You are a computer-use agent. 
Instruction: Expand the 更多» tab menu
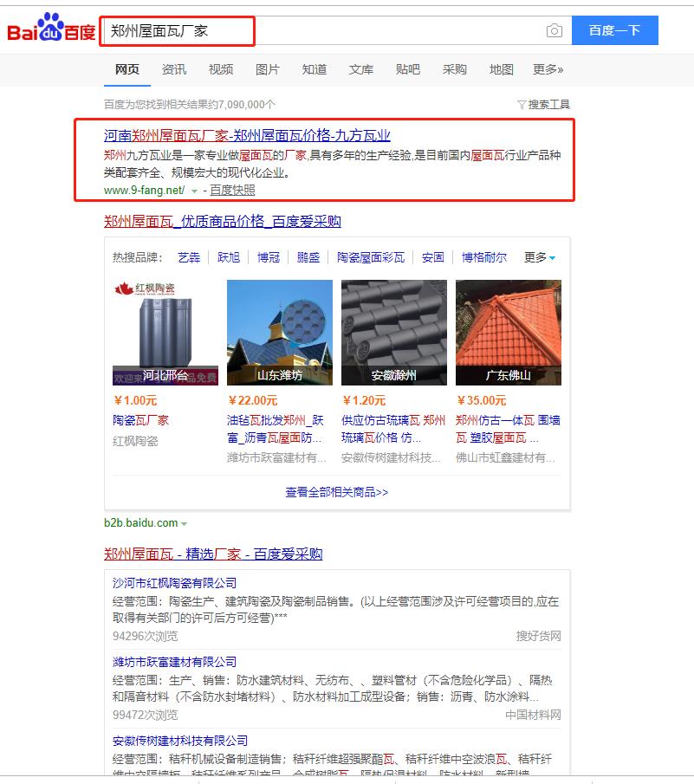pos(548,69)
